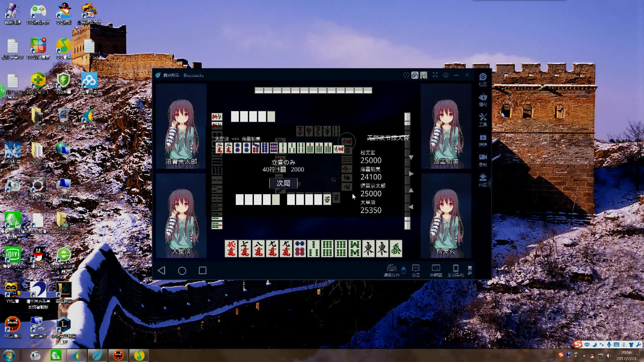Open the 客服 customer service headset icon
The width and height of the screenshot is (644, 362).
coord(483,180)
